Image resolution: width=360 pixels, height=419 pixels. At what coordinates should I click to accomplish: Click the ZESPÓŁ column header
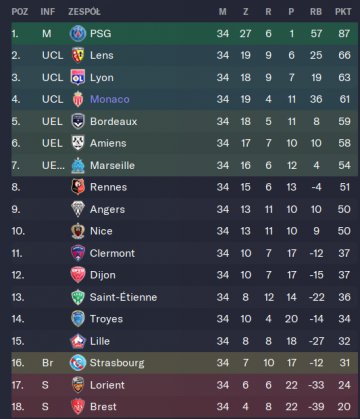coord(84,12)
